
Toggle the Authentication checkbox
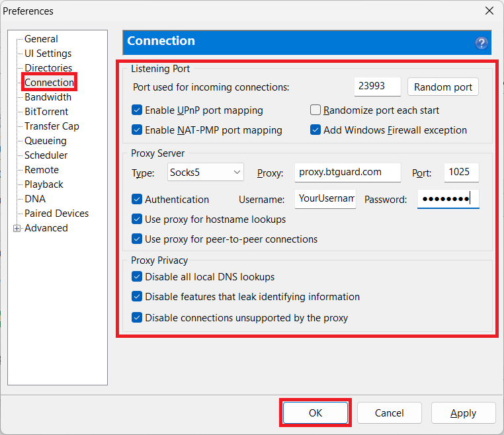[137, 200]
